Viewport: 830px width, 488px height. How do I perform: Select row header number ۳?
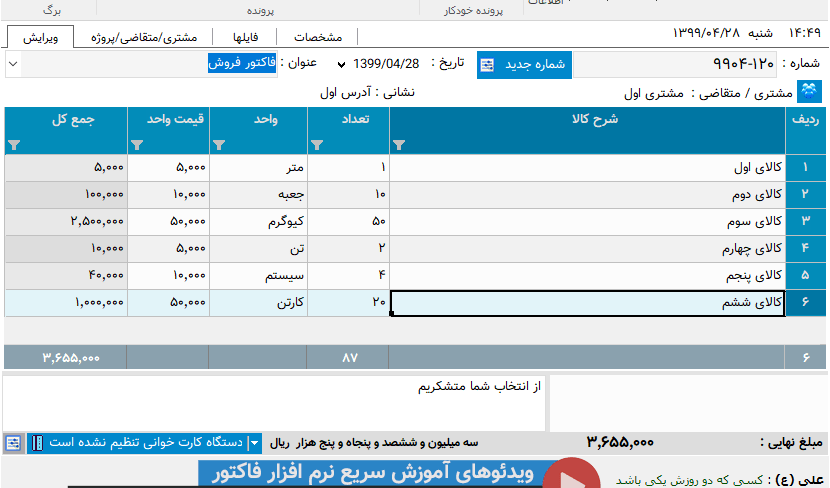[805, 221]
